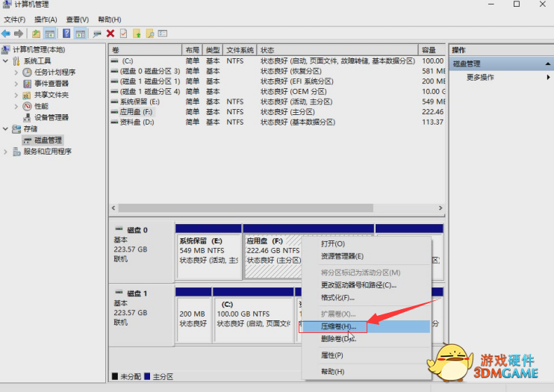Click the 计算机管理(本地) computer icon in tree

5,49
